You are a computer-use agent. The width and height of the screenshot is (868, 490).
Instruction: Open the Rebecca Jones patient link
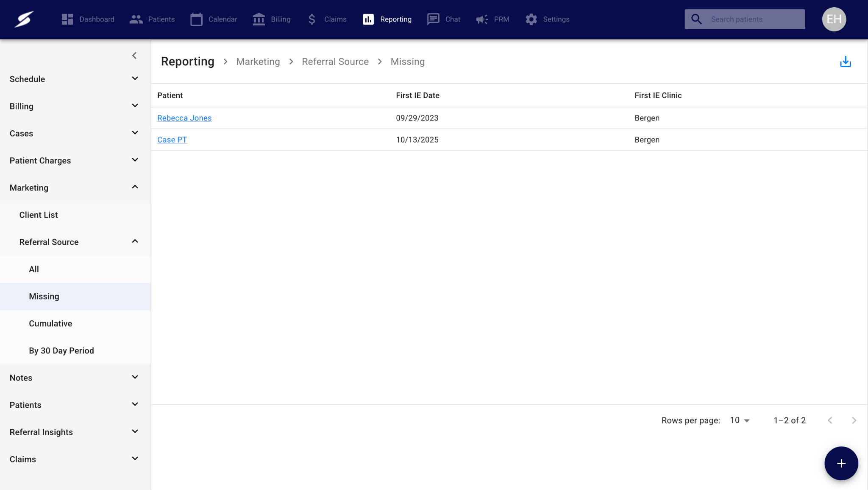pyautogui.click(x=184, y=118)
